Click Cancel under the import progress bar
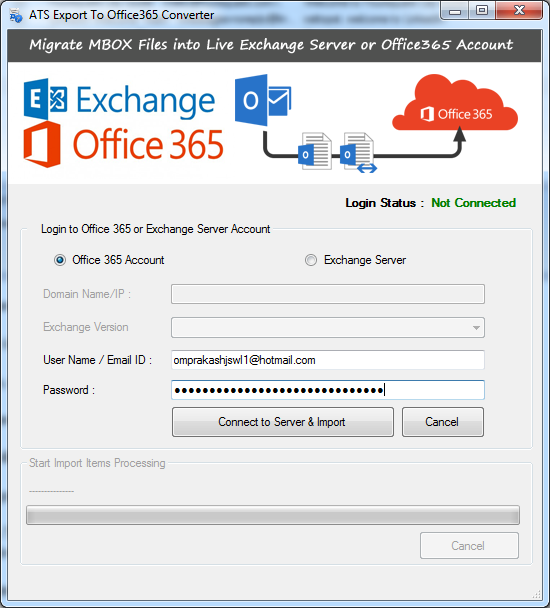The image size is (550, 608). (469, 546)
